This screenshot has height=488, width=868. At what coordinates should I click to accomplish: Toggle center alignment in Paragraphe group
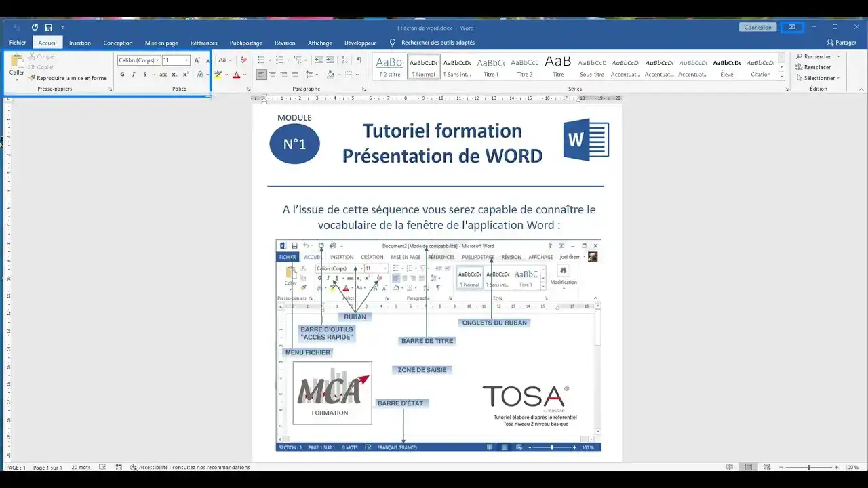pos(273,75)
